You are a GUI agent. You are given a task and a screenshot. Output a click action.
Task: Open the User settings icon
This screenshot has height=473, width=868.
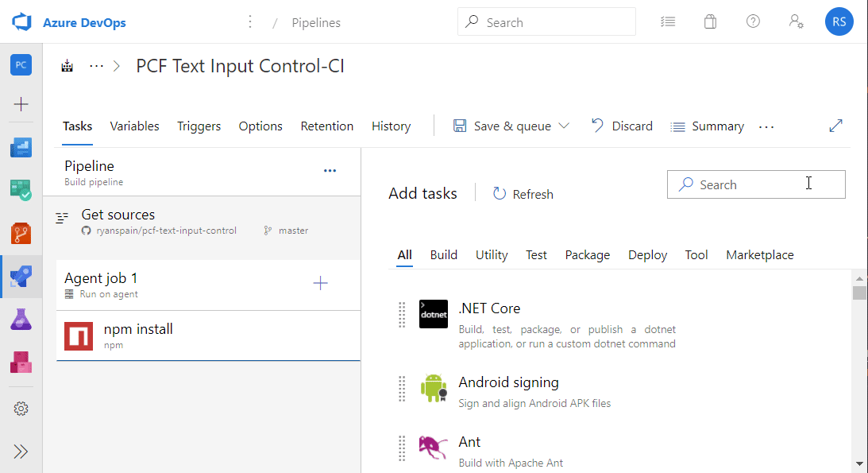(x=796, y=21)
